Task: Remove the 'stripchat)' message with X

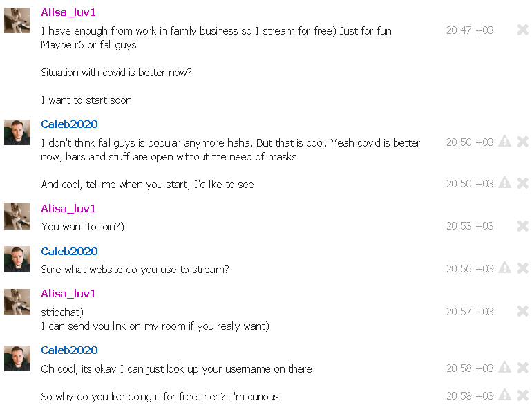Action: [523, 311]
